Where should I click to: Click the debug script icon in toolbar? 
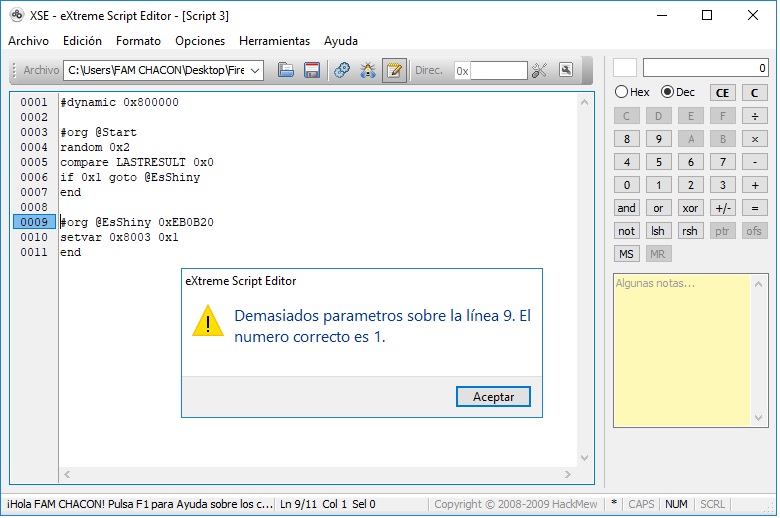(368, 70)
